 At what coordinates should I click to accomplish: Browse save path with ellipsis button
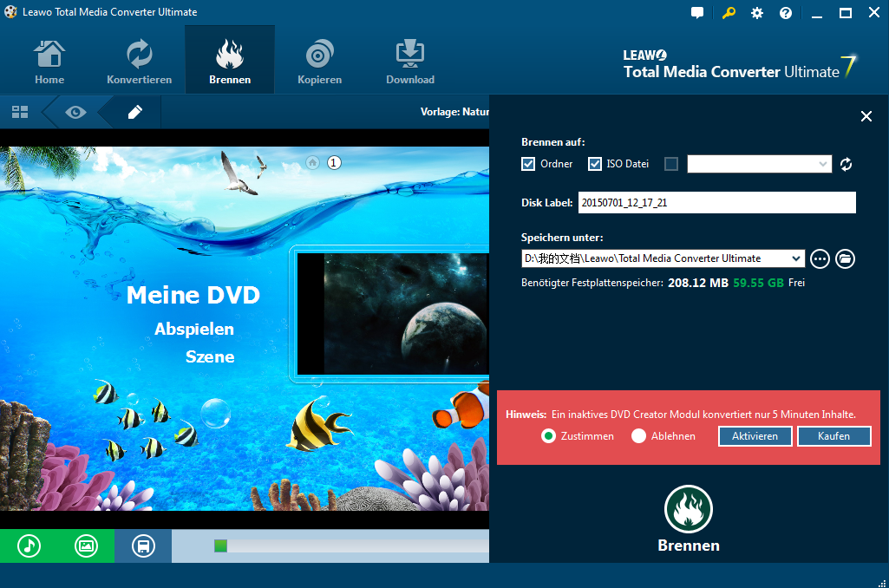click(x=820, y=258)
